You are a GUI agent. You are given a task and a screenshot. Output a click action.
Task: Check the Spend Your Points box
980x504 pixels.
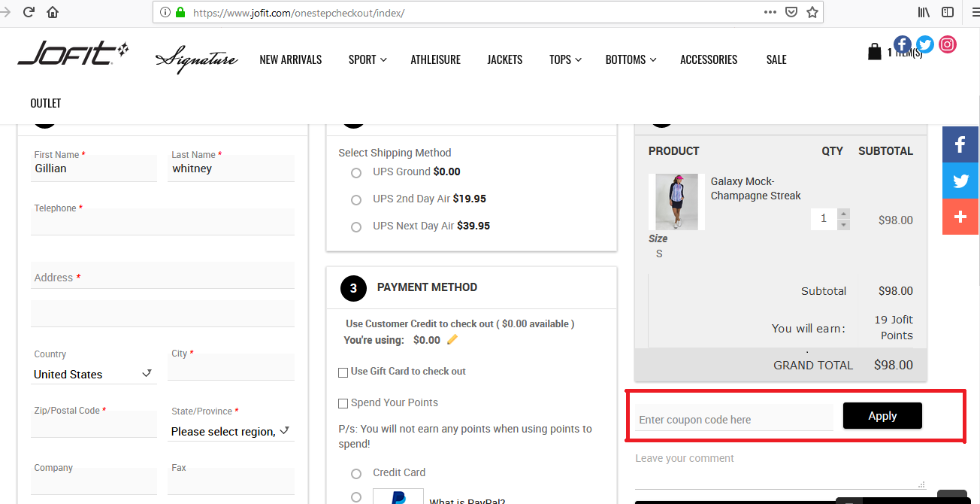tap(343, 403)
